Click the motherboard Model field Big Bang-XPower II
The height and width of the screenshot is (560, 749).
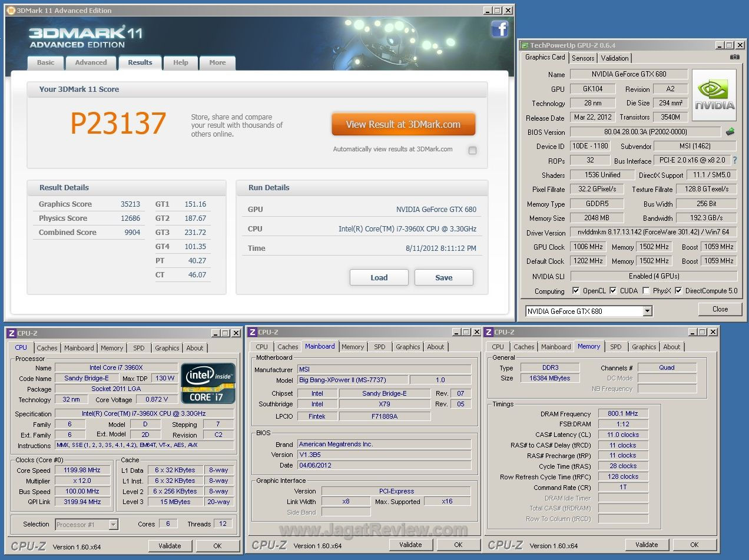tap(352, 380)
